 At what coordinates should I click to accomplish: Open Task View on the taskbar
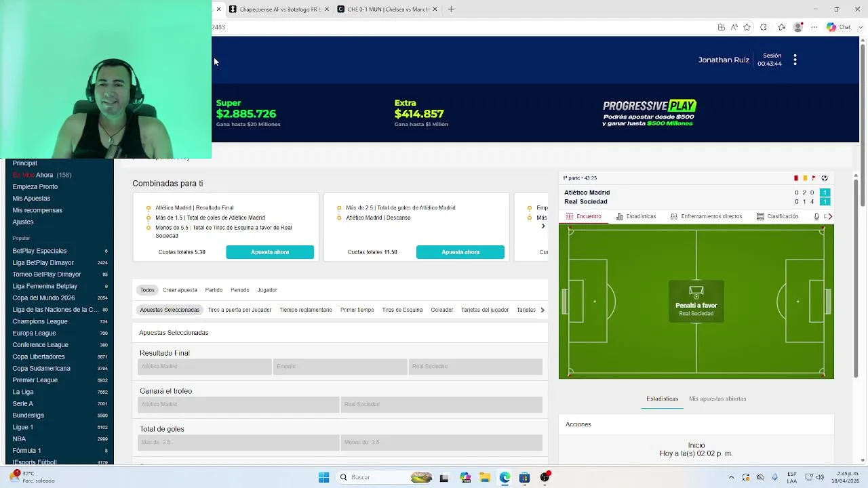444,477
